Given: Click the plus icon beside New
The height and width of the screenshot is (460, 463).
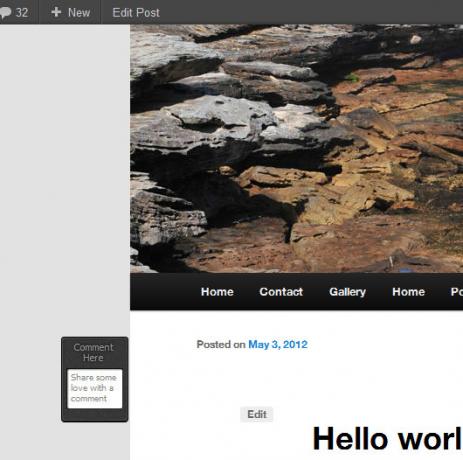Looking at the screenshot, I should pos(56,12).
